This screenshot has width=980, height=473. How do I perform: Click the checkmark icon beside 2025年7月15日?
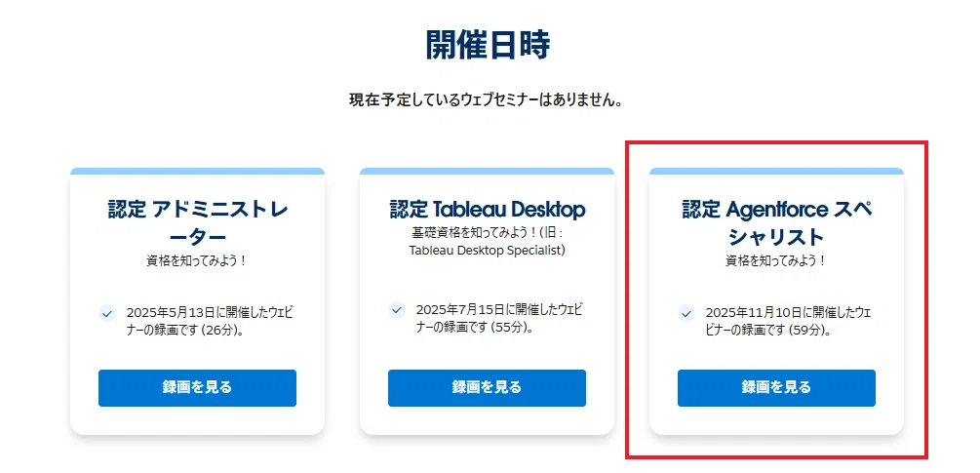(396, 309)
